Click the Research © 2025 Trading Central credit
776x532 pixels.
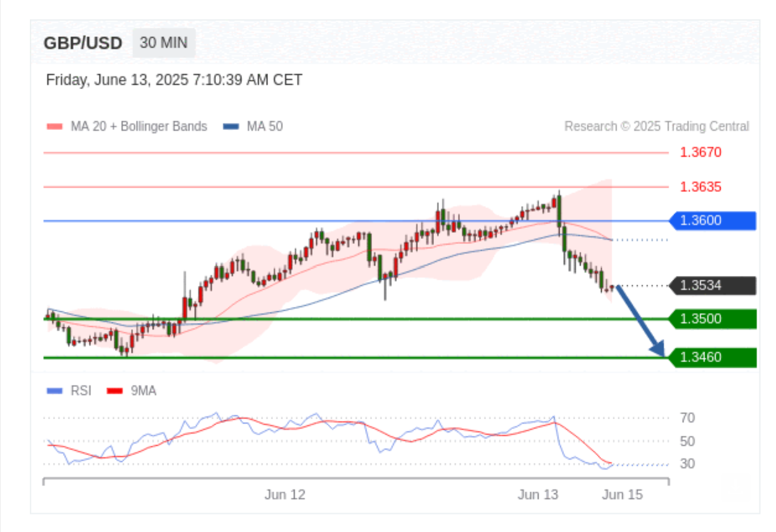tap(656, 127)
